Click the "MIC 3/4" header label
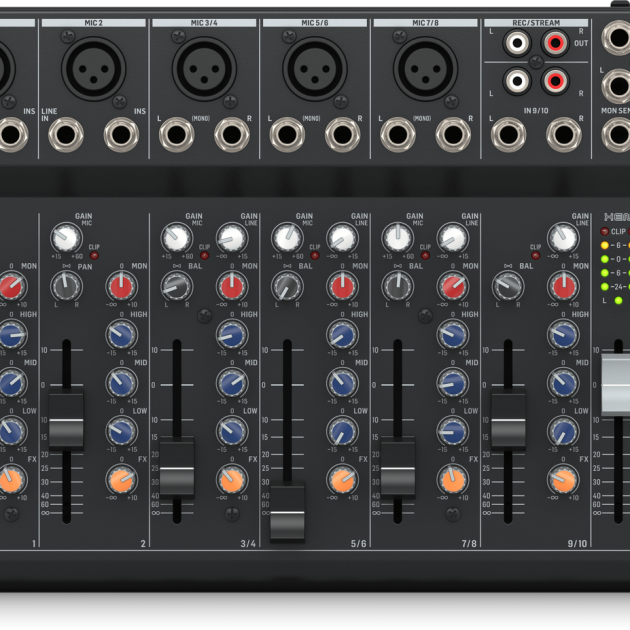The height and width of the screenshot is (630, 630). pos(204,23)
